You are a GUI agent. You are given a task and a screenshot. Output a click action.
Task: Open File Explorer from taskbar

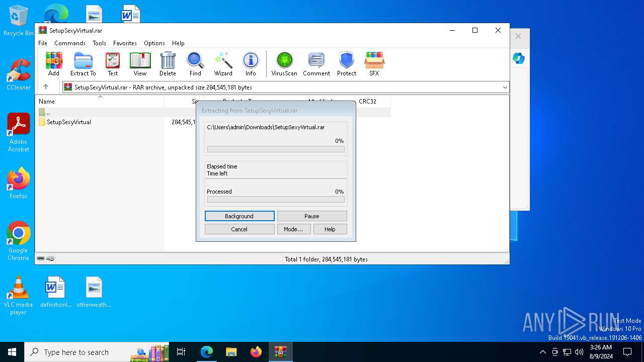click(x=231, y=352)
